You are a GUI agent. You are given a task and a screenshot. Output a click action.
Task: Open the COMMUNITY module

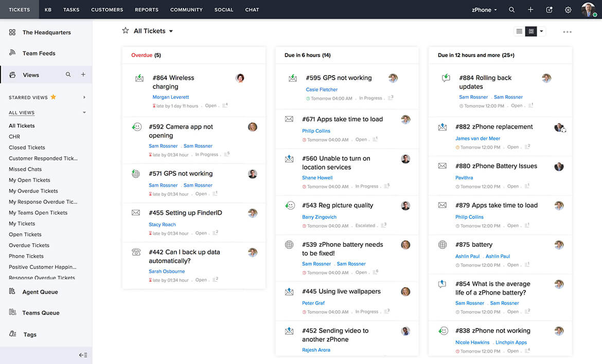(x=186, y=9)
